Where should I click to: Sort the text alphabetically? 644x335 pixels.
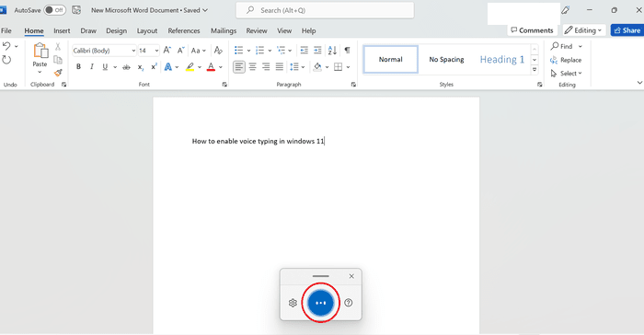pos(332,50)
